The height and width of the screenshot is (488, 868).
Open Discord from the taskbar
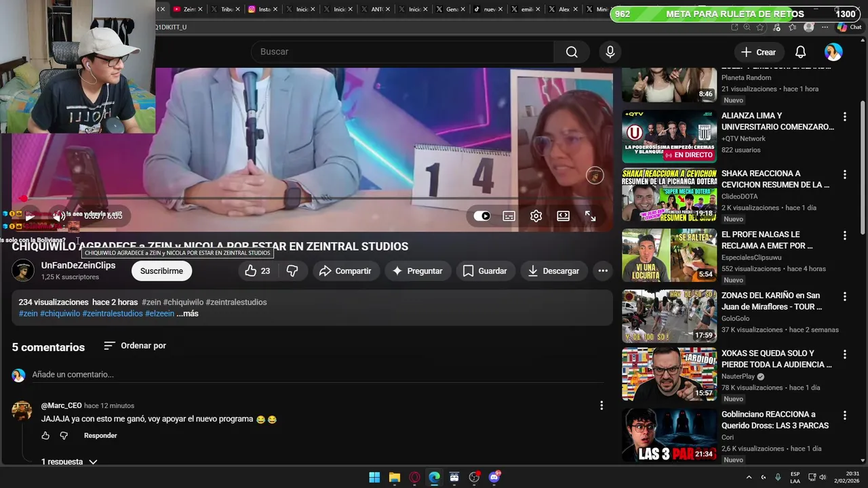tap(494, 477)
